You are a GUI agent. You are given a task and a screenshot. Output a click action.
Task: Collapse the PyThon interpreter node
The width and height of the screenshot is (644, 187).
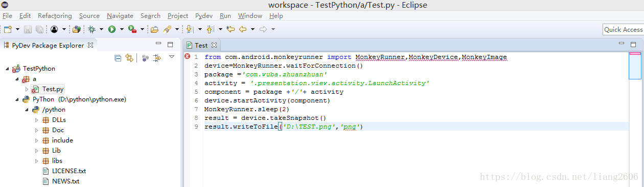coord(17,99)
